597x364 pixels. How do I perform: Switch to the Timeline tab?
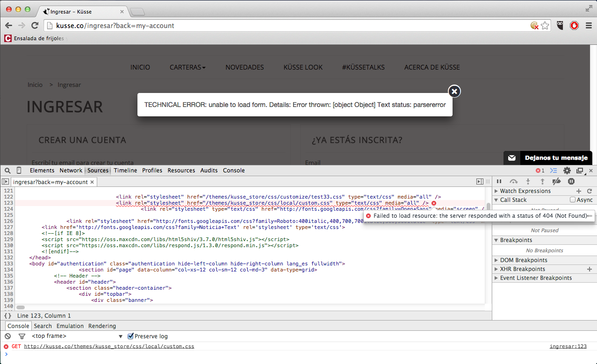coord(125,171)
